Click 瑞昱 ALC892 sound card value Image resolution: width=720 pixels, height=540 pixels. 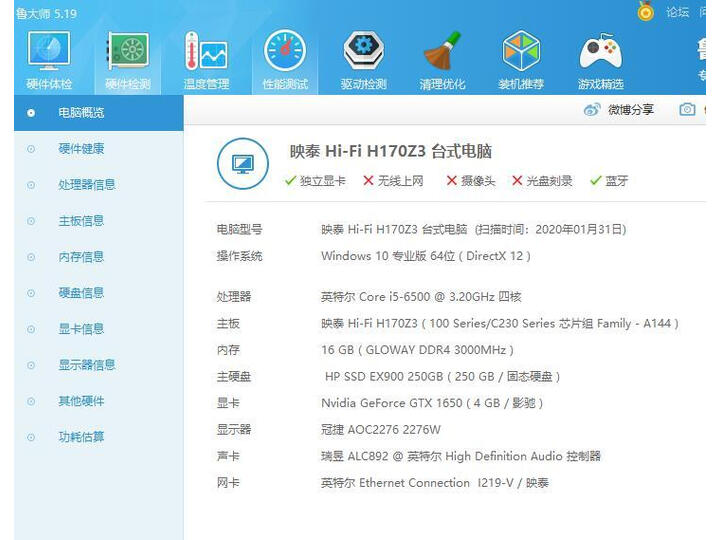point(461,456)
